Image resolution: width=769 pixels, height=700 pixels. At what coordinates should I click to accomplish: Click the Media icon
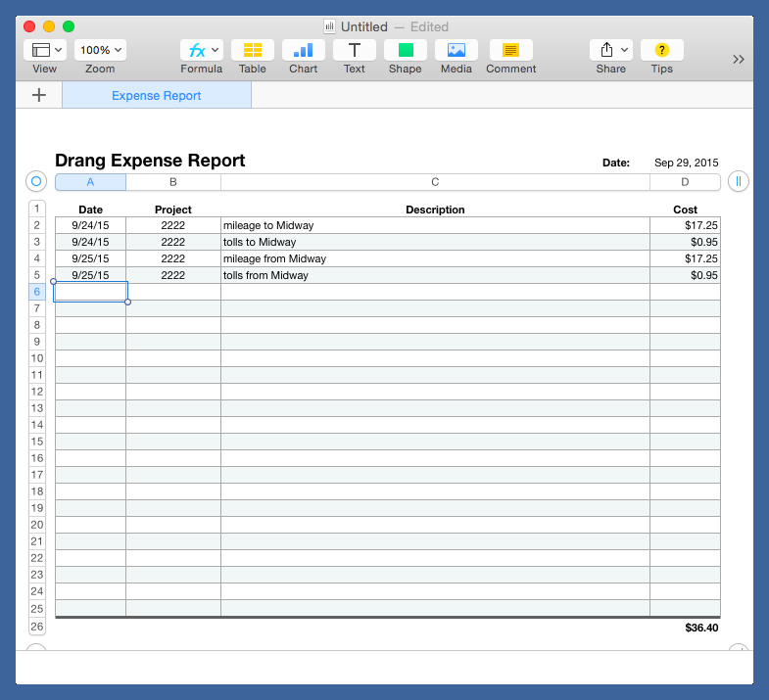tap(457, 50)
